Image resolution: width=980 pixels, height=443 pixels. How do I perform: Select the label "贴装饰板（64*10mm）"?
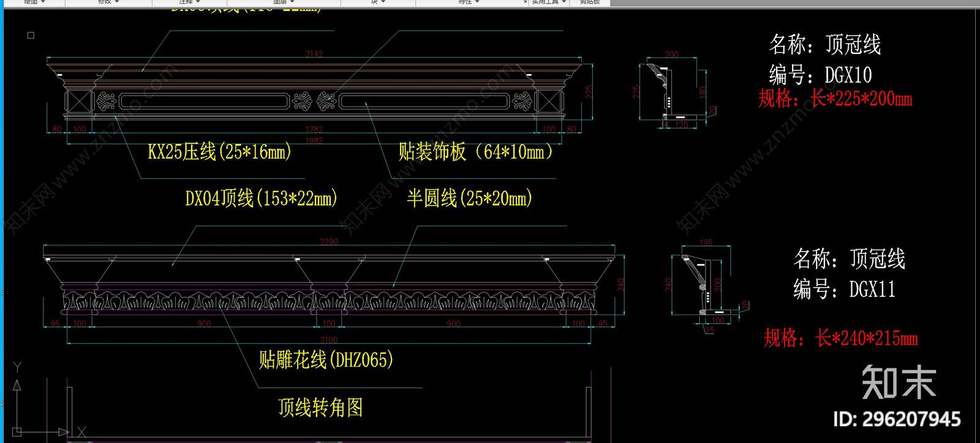[x=476, y=151]
